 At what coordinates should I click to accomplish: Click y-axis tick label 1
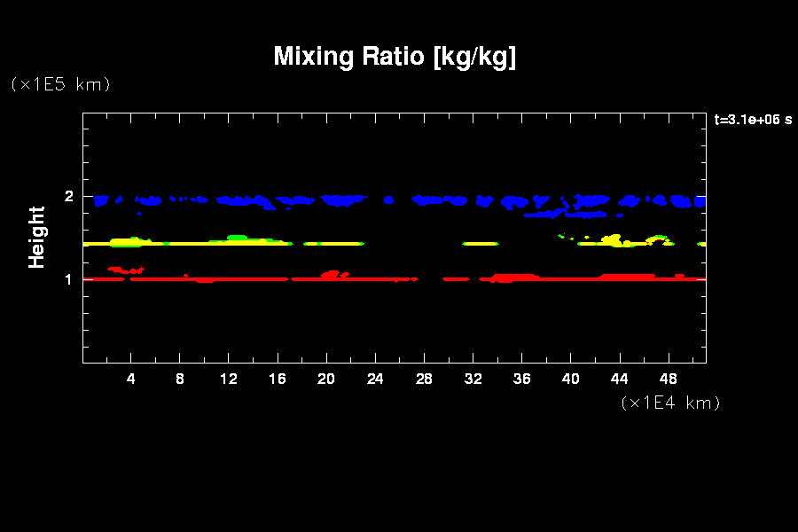[x=69, y=279]
